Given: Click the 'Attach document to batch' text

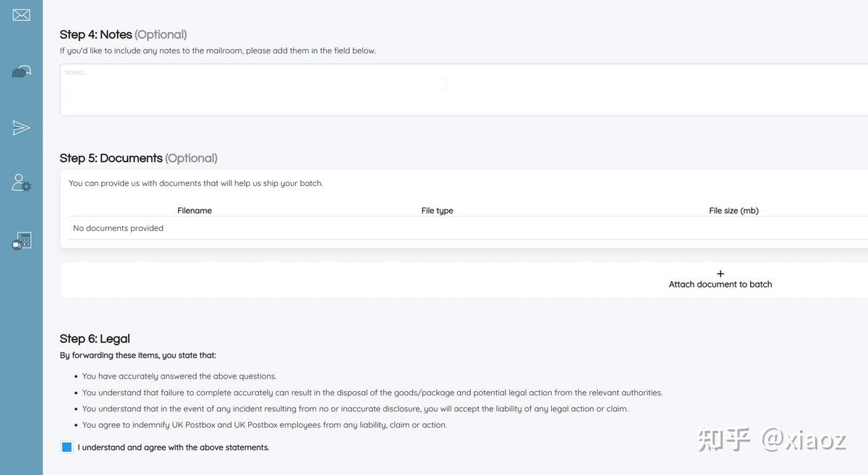Looking at the screenshot, I should point(720,285).
